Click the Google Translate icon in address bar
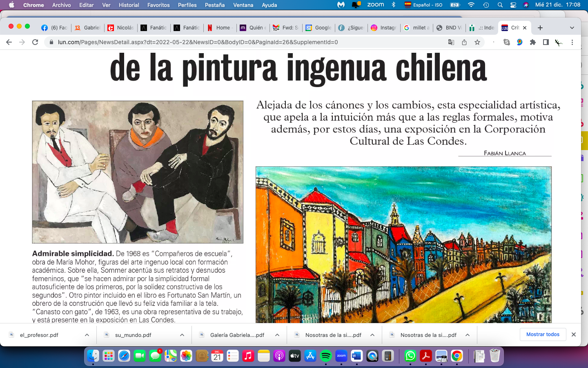This screenshot has height=368, width=588. 451,42
